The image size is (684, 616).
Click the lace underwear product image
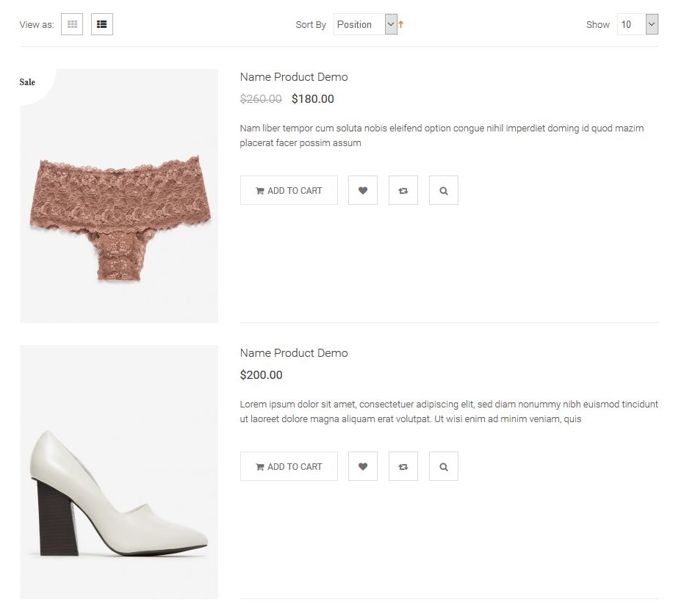pyautogui.click(x=120, y=218)
